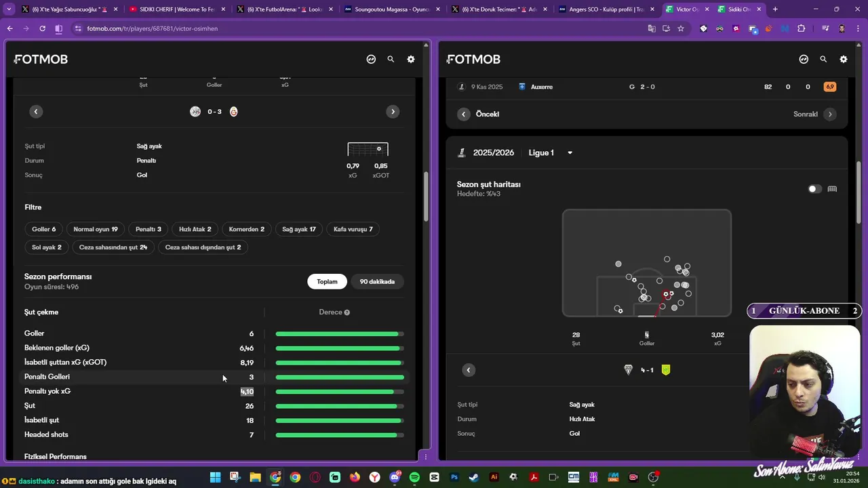Toggle Ceza sahası dışından şut 2 filter

203,247
